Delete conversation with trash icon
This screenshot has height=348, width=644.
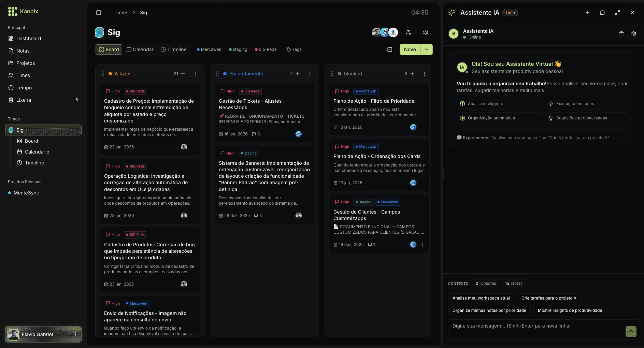621,34
